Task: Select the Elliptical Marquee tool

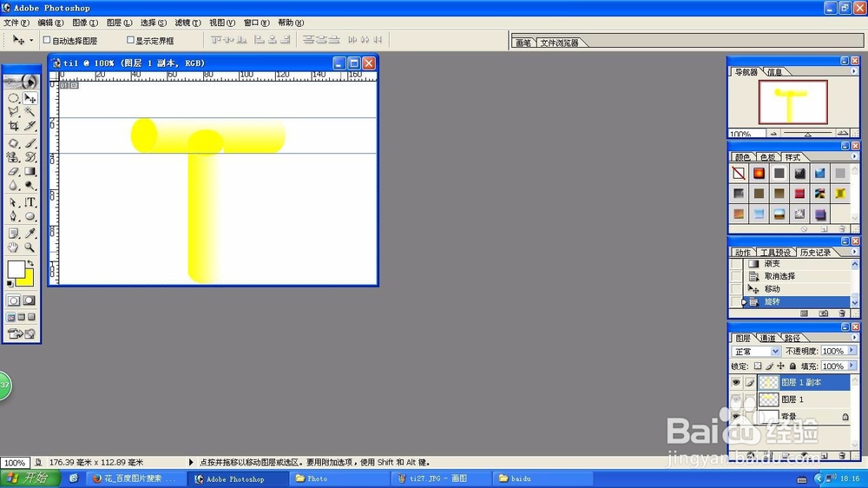Action: point(13,99)
